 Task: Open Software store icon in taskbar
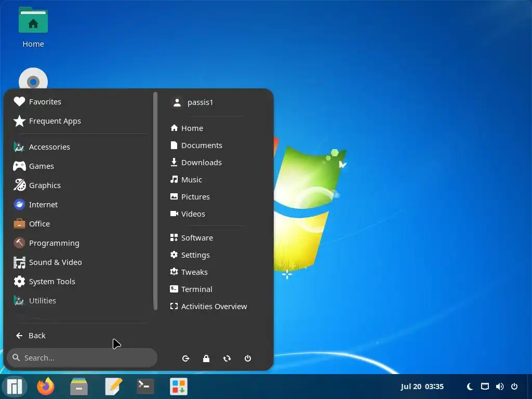(x=179, y=387)
